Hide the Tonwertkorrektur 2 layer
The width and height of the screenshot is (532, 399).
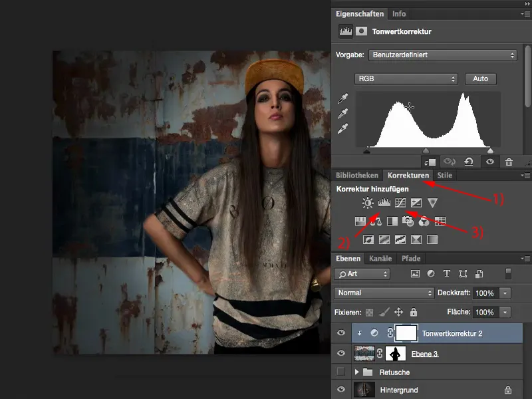click(341, 333)
